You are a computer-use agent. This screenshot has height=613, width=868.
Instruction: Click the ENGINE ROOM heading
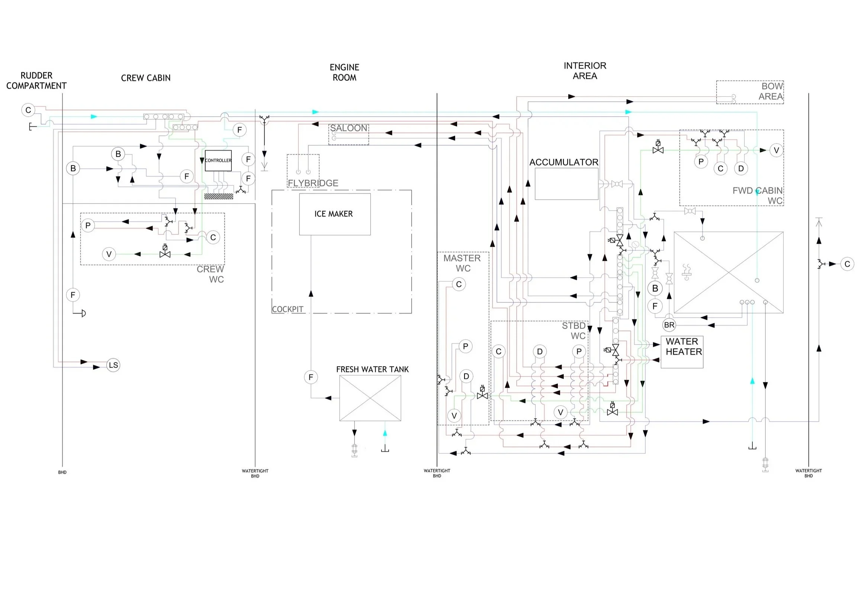(x=344, y=72)
